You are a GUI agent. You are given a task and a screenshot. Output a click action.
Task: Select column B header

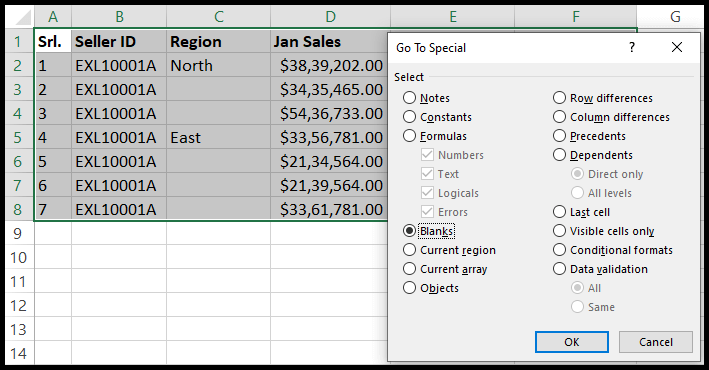[x=119, y=17]
